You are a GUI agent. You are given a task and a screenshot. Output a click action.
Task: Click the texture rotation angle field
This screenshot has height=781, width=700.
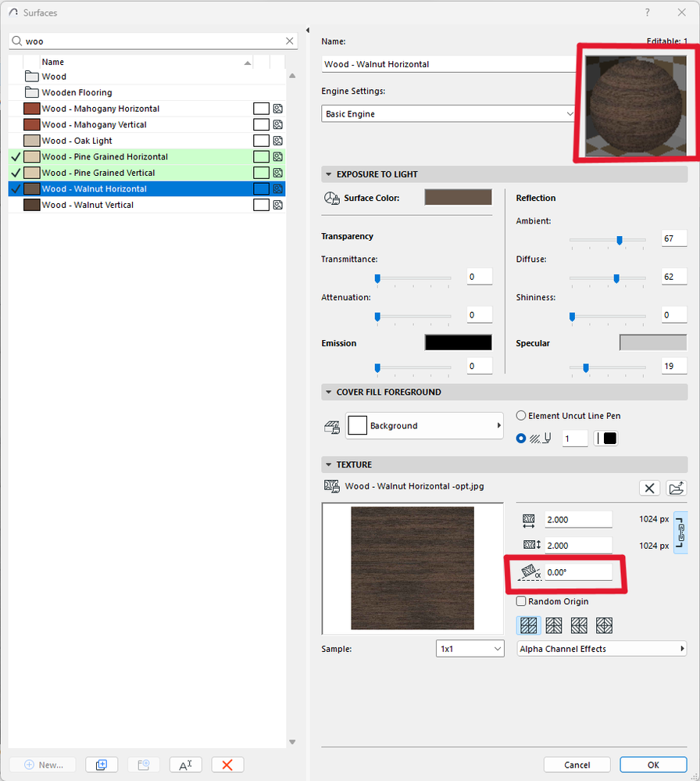(x=579, y=572)
